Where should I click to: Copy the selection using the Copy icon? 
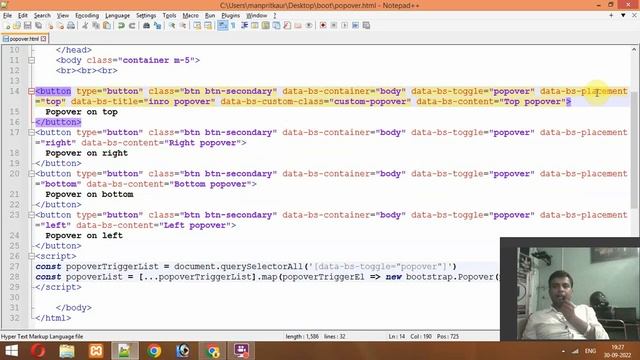point(96,25)
